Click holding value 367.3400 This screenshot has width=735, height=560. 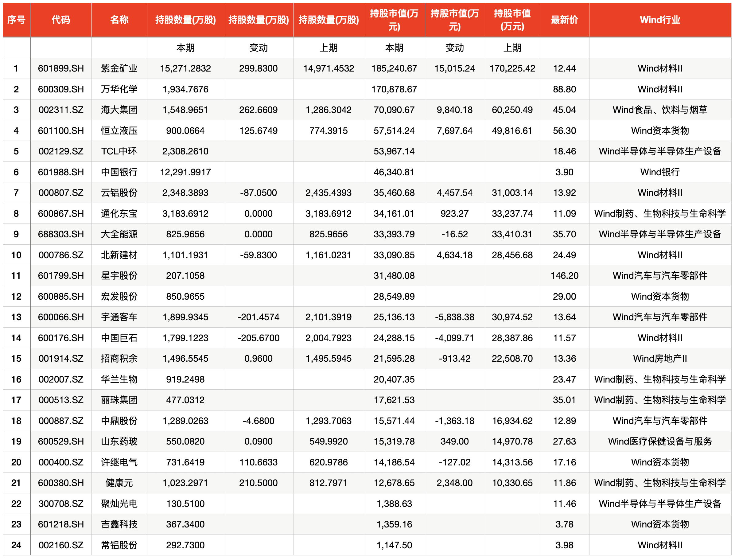pyautogui.click(x=186, y=525)
